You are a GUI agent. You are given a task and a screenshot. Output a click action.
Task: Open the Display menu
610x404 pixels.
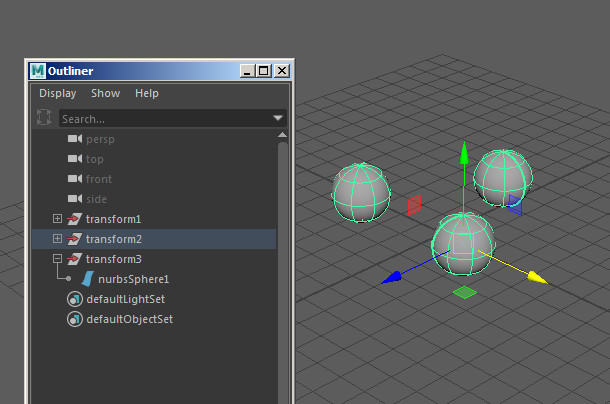[x=58, y=93]
